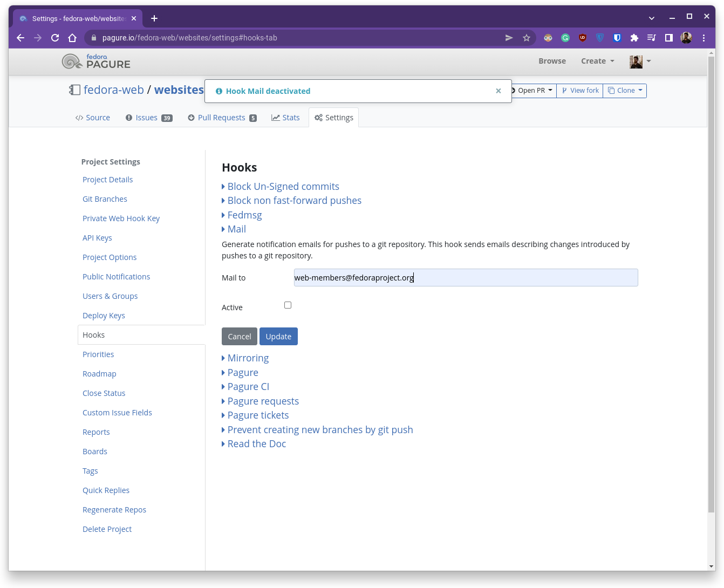Image resolution: width=724 pixels, height=588 pixels.
Task: Open the Clone dropdown
Action: pos(625,91)
